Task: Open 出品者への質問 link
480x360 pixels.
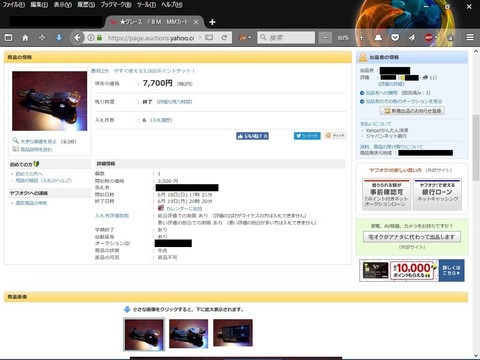Action: [x=381, y=93]
